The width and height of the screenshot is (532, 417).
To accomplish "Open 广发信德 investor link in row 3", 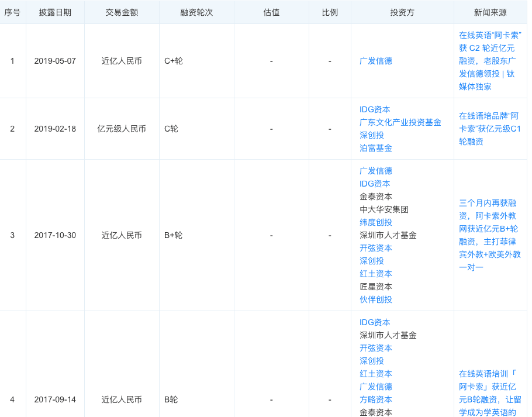I will 375,171.
